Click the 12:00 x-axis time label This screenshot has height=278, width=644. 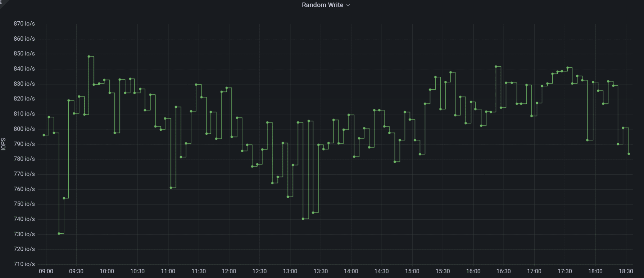(229, 271)
